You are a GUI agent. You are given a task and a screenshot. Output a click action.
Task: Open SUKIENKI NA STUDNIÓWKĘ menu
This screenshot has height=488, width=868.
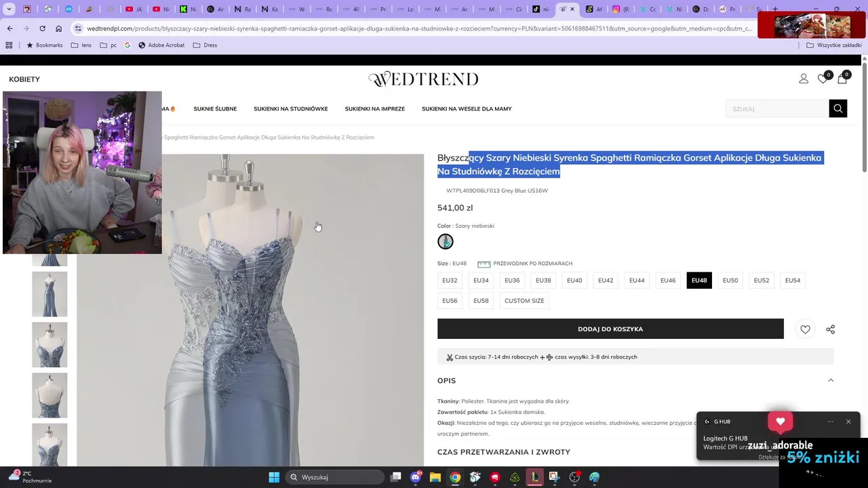290,108
